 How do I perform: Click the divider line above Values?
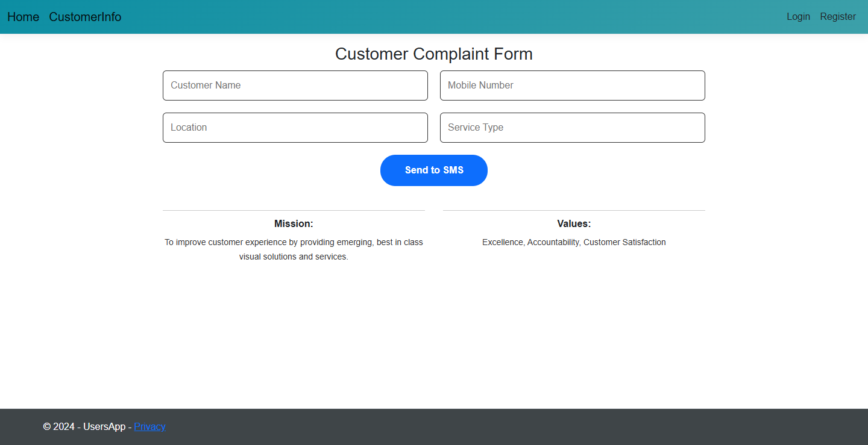click(574, 210)
